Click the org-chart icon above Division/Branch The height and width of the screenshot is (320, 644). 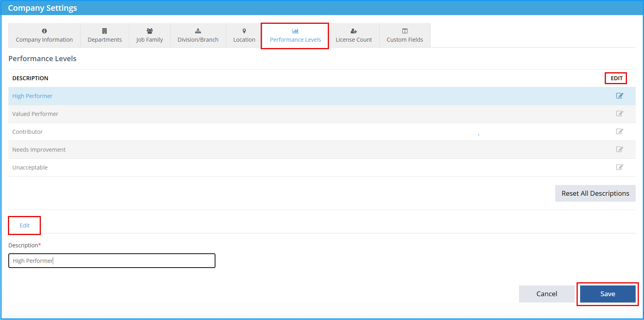(198, 31)
